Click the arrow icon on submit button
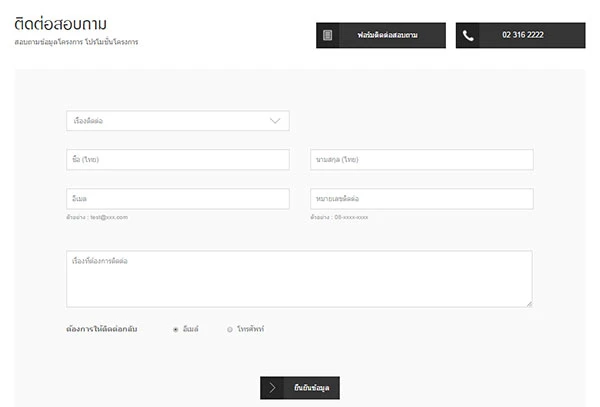This screenshot has width=600, height=407. (x=273, y=388)
